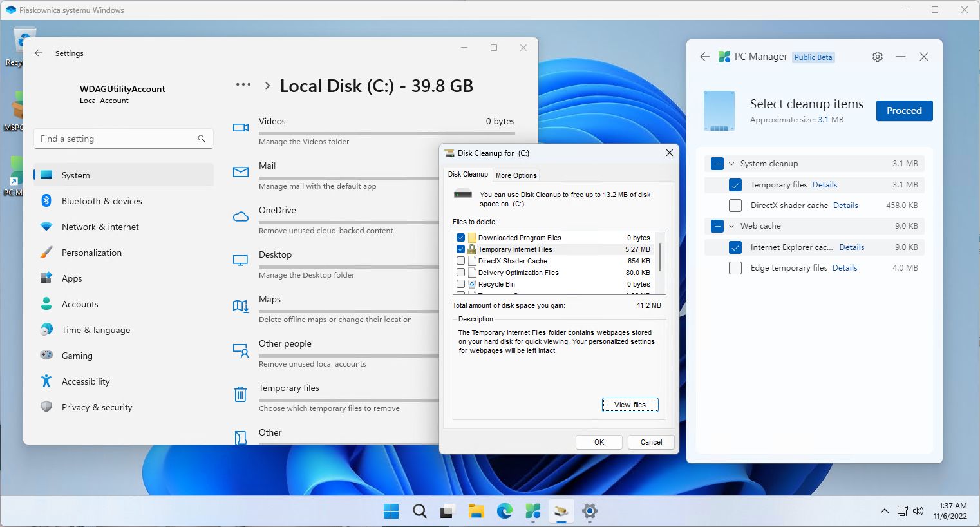Select Privacy & security in sidebar

pos(97,407)
